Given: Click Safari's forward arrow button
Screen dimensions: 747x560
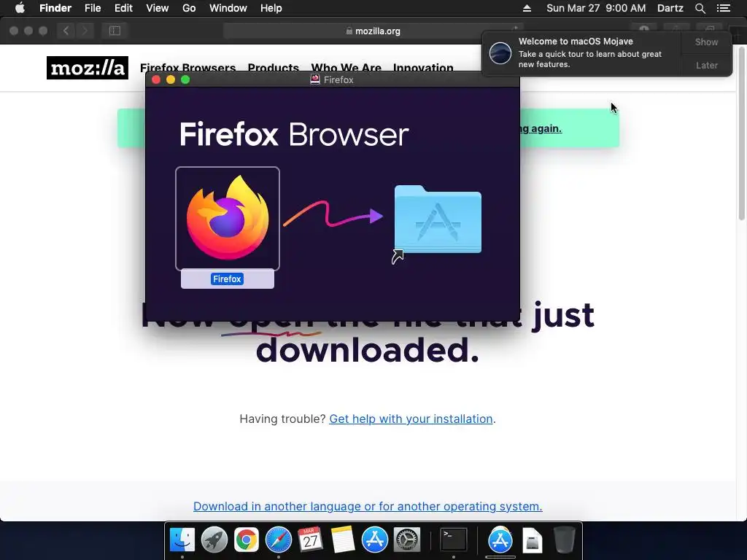Looking at the screenshot, I should click(x=85, y=31).
